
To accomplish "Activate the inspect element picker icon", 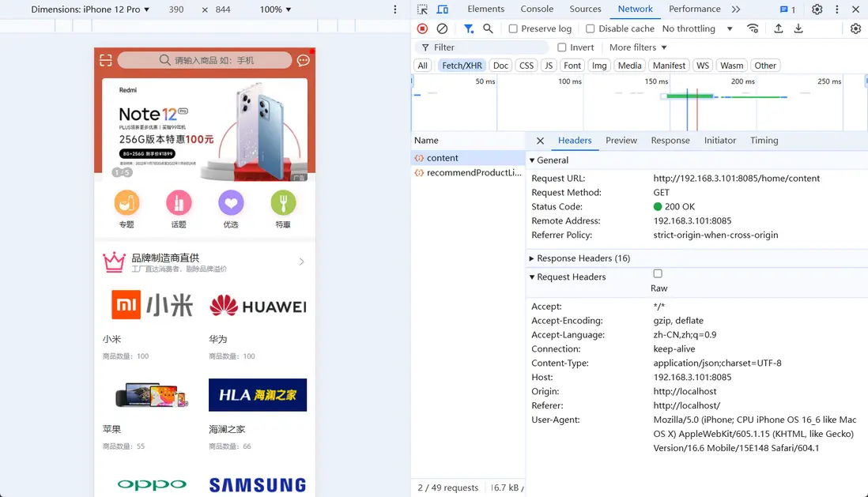I will pos(422,9).
